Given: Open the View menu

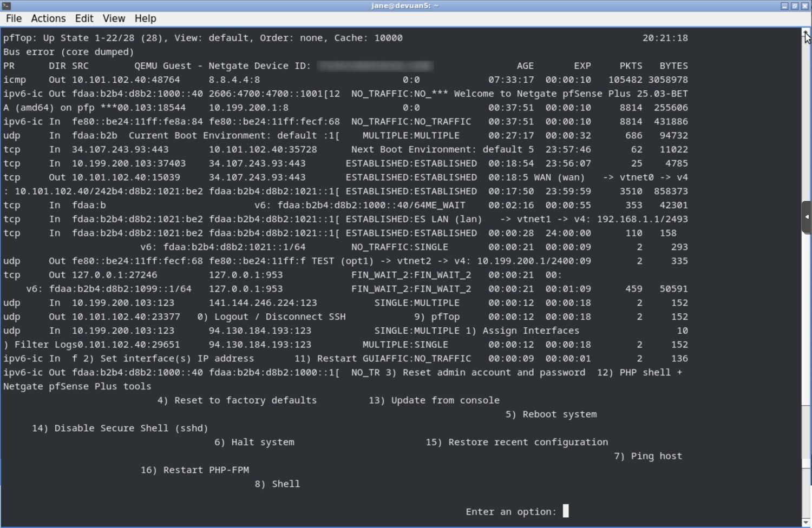Looking at the screenshot, I should pos(114,18).
